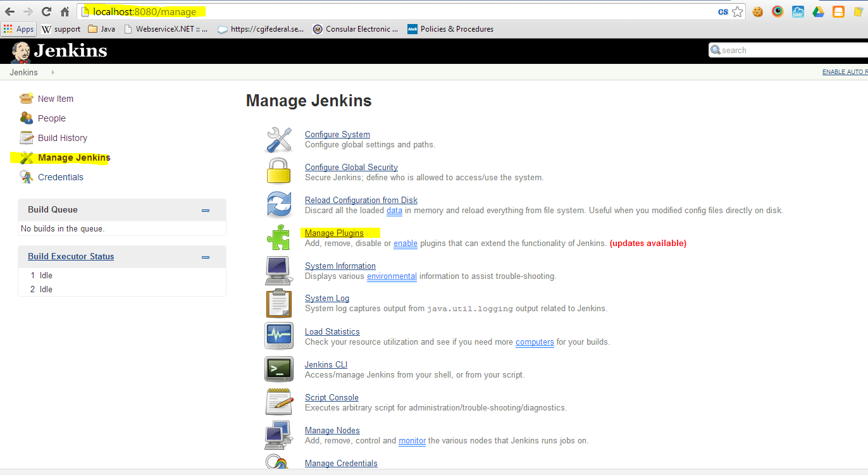
Task: Click the green puzzle piece plugin icon
Action: (278, 238)
